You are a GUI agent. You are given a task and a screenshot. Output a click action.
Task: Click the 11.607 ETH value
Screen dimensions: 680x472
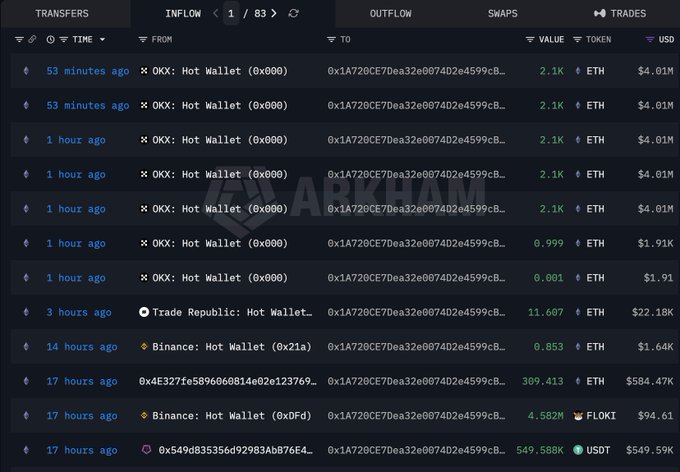pos(546,312)
